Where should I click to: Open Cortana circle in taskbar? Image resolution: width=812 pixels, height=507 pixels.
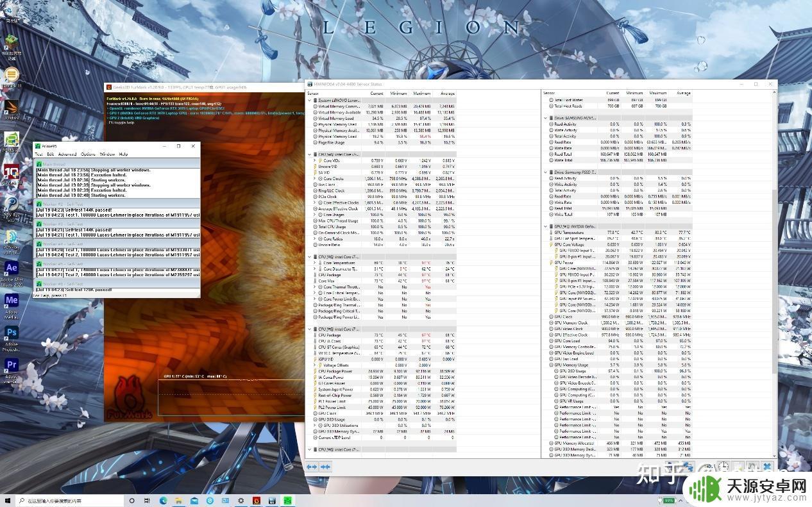click(x=131, y=500)
